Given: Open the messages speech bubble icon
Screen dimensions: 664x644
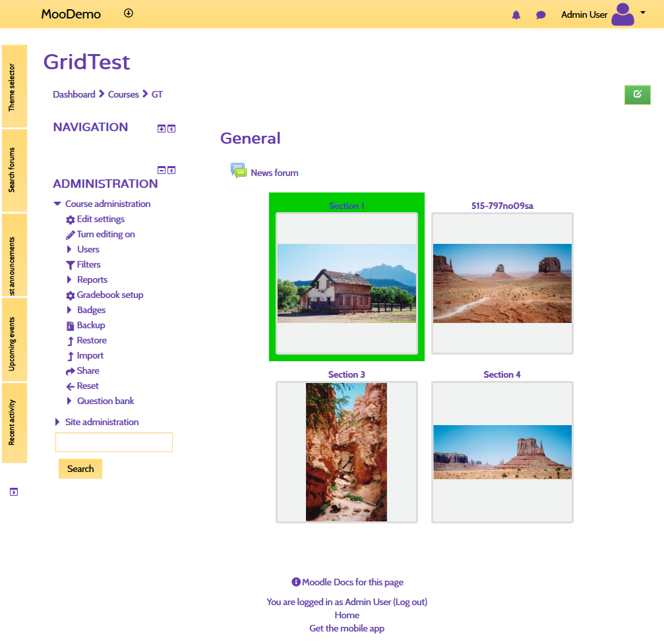Looking at the screenshot, I should 541,15.
